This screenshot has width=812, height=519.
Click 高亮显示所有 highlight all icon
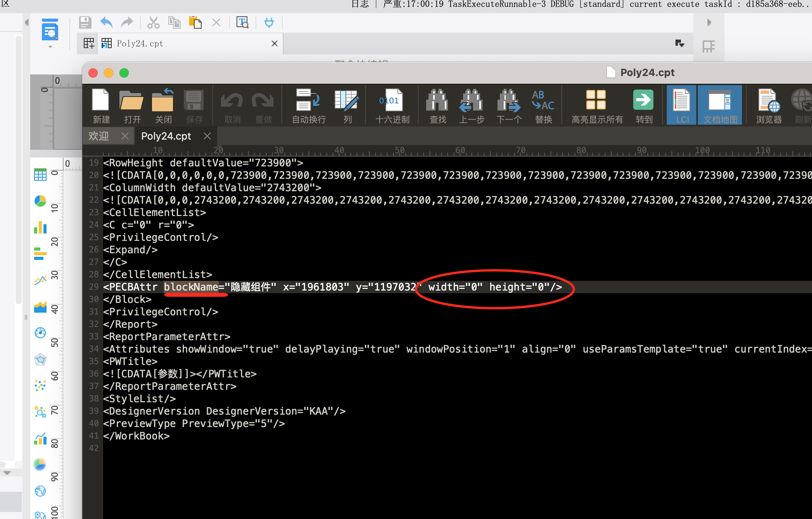(597, 106)
